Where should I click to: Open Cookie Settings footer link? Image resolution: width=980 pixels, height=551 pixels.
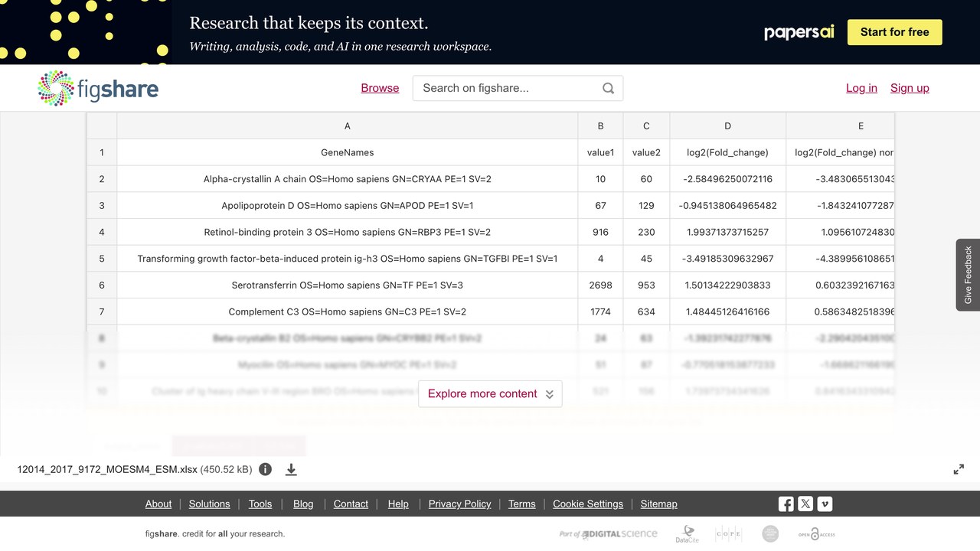pos(588,504)
